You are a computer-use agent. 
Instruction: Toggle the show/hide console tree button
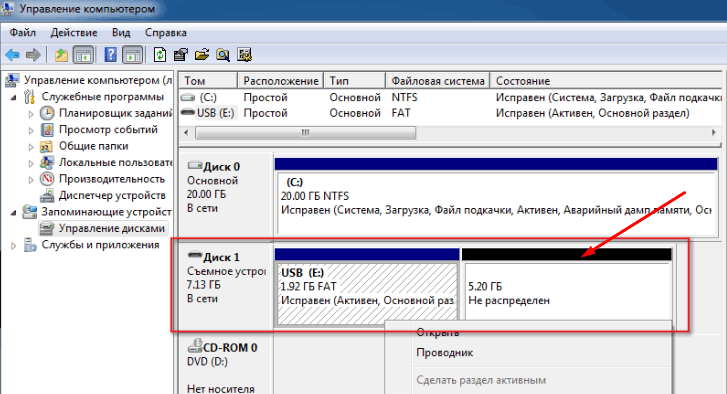[x=83, y=55]
